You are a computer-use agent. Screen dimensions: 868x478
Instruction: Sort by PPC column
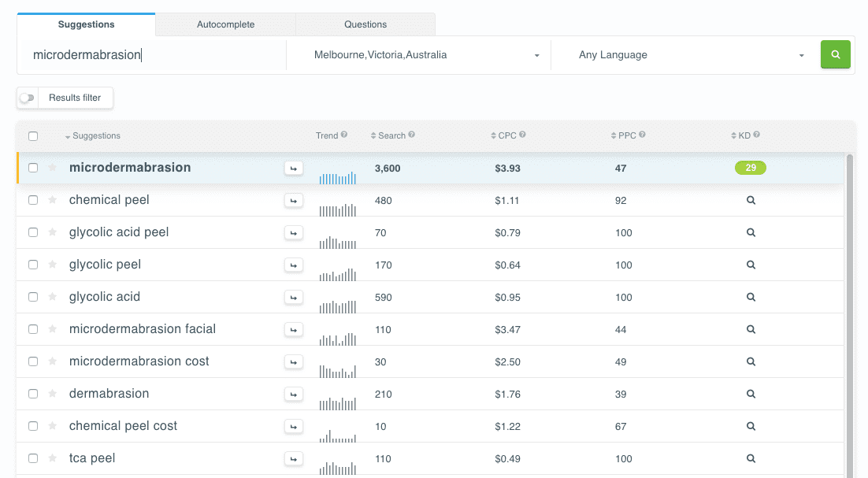(x=623, y=135)
